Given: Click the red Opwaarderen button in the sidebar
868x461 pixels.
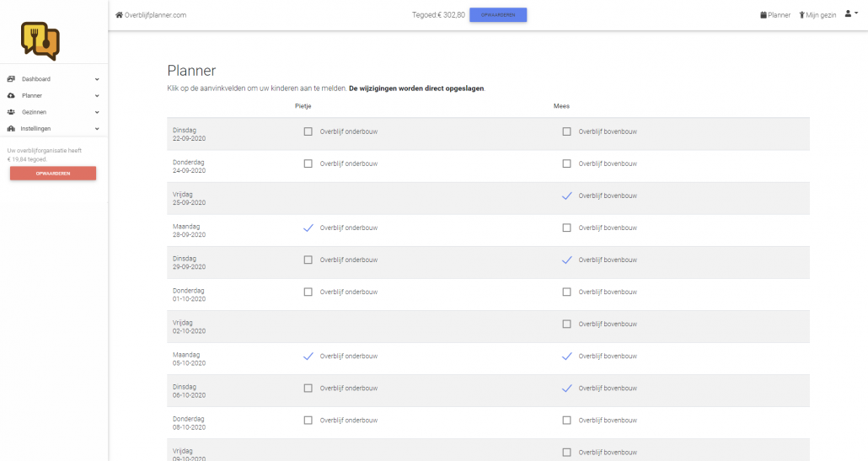Looking at the screenshot, I should [53, 174].
